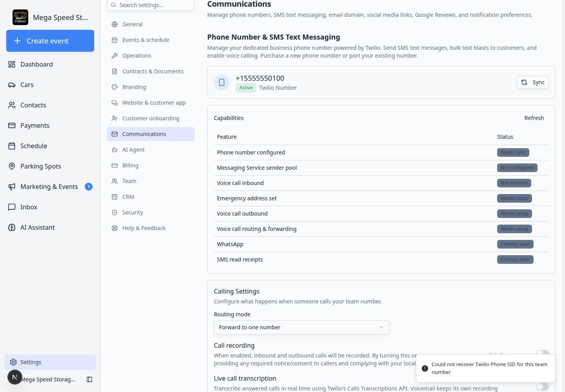Open General settings

pyautogui.click(x=151, y=24)
